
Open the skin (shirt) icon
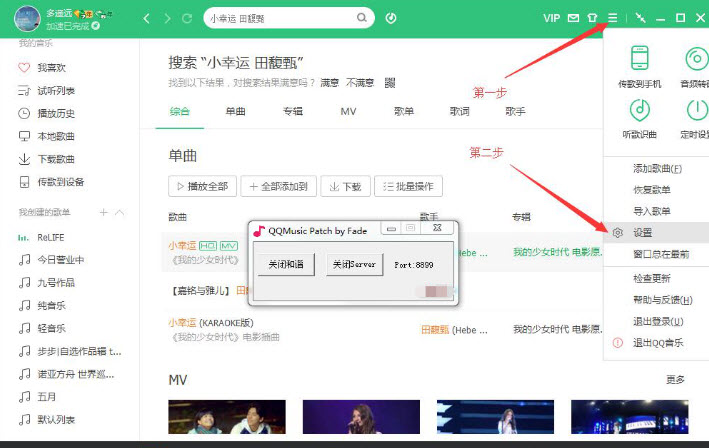pyautogui.click(x=592, y=18)
